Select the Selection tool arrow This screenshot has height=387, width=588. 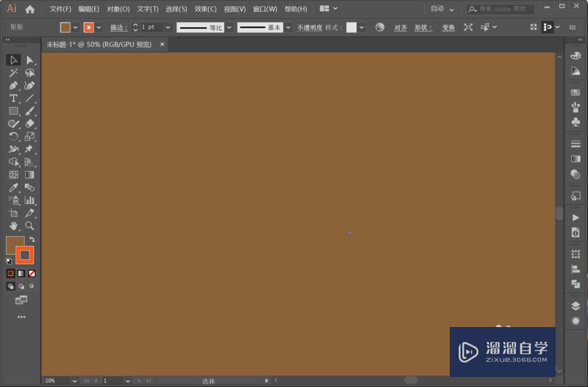[14, 60]
